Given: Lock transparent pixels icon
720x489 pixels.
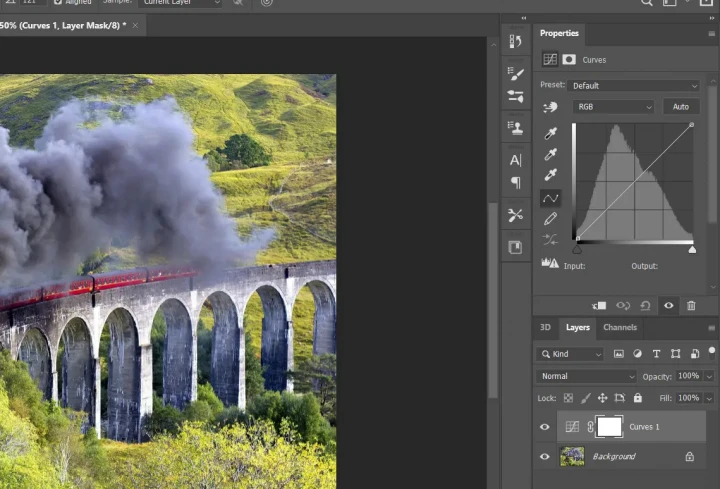Looking at the screenshot, I should pyautogui.click(x=568, y=398).
